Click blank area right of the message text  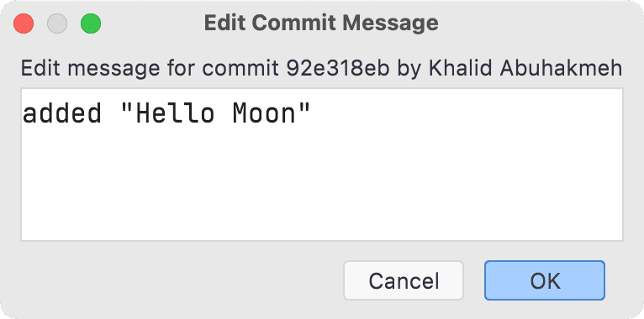tap(466, 113)
